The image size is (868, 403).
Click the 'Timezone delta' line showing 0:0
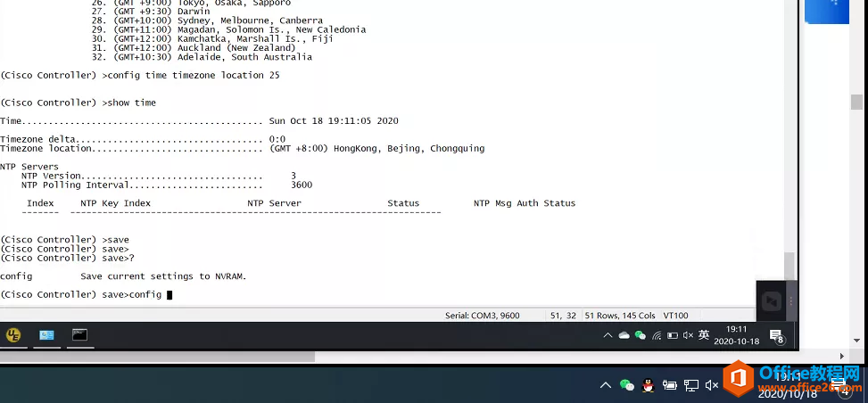point(143,139)
